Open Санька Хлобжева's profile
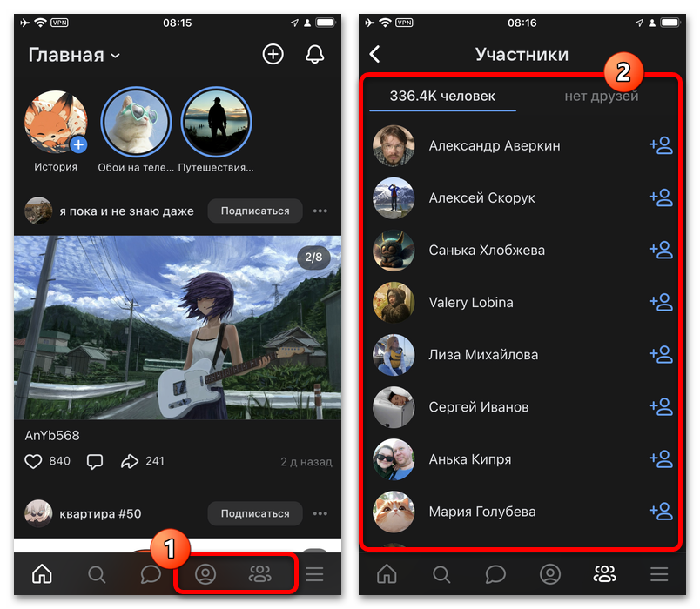The image size is (700, 609). click(x=487, y=251)
